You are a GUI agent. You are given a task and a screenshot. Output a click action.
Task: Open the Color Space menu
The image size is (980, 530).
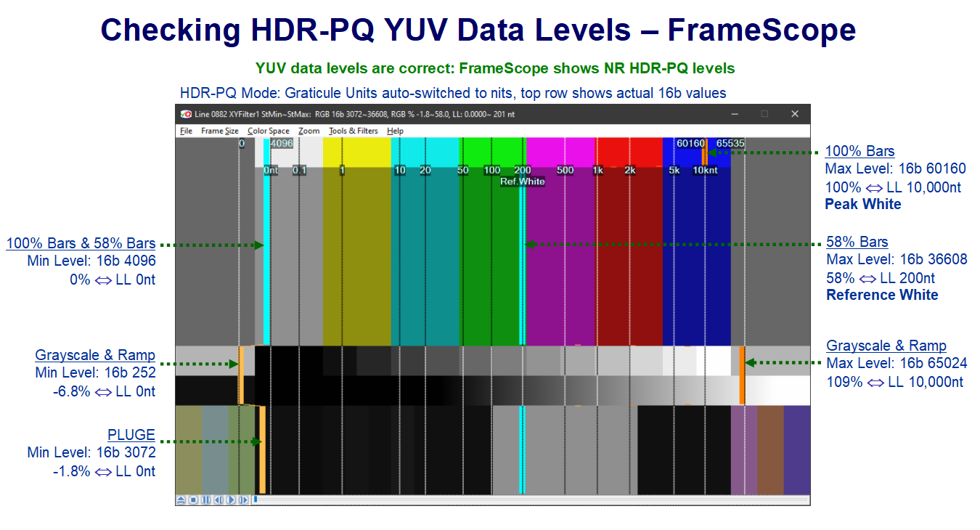(x=268, y=131)
